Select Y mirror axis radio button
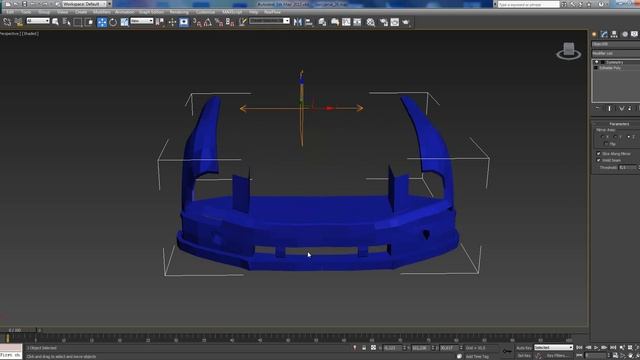Screen dimensions: 640x360 pos(616,137)
